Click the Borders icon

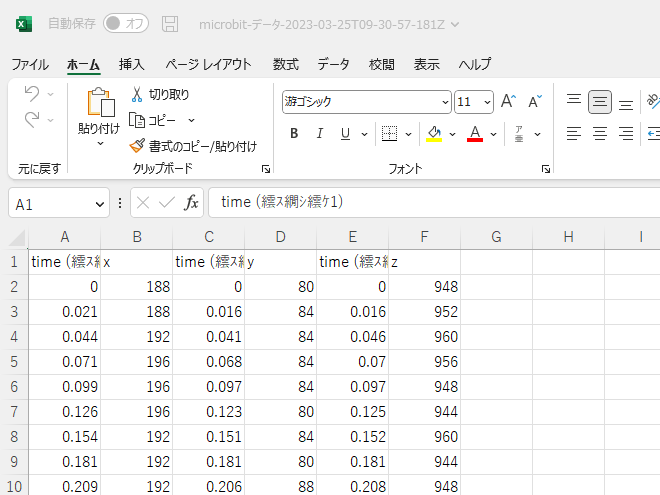tap(389, 134)
